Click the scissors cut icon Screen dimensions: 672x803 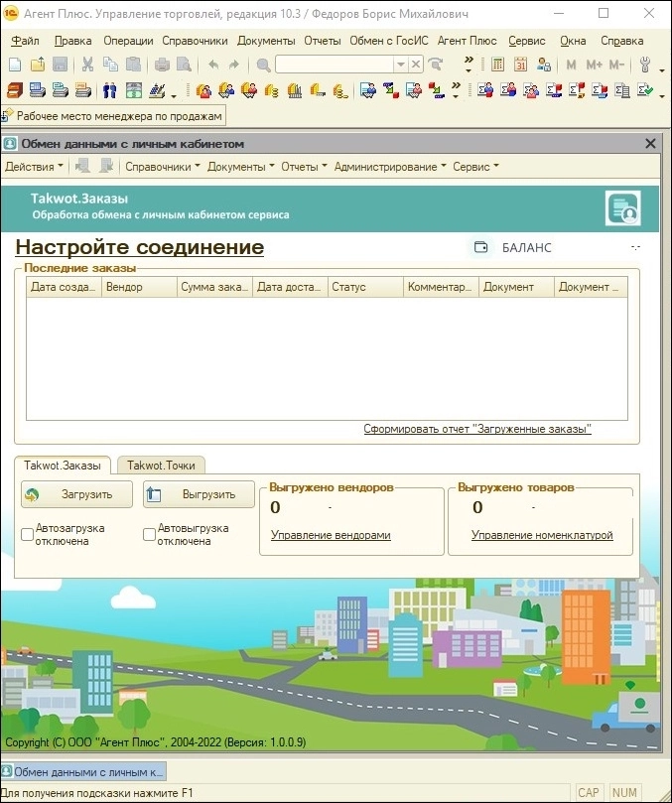87,65
